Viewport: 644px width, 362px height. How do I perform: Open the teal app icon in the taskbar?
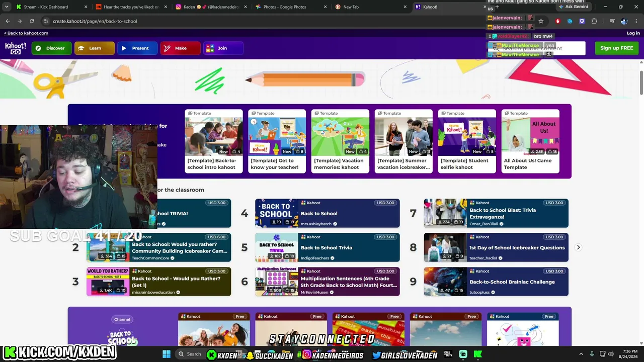[463, 354]
